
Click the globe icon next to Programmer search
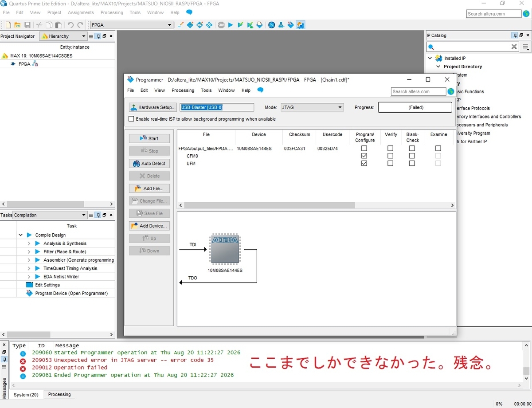click(x=451, y=91)
